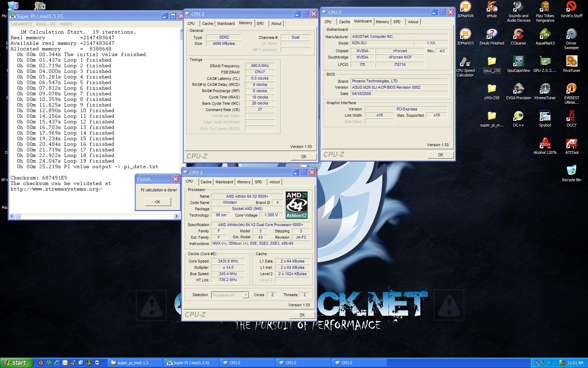Launch AquaMark3 desktop icon
The image size is (588, 368).
coord(545,37)
